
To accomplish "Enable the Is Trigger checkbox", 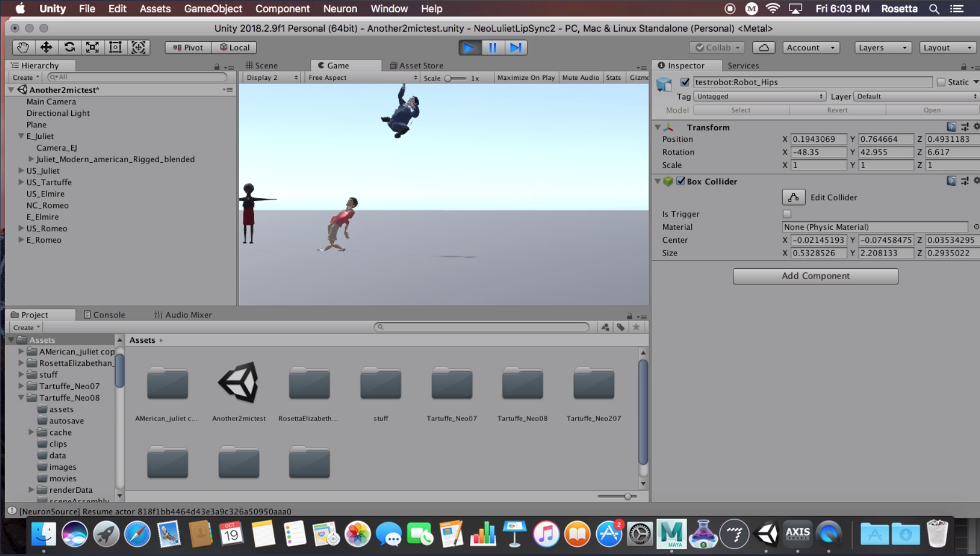I will tap(787, 214).
